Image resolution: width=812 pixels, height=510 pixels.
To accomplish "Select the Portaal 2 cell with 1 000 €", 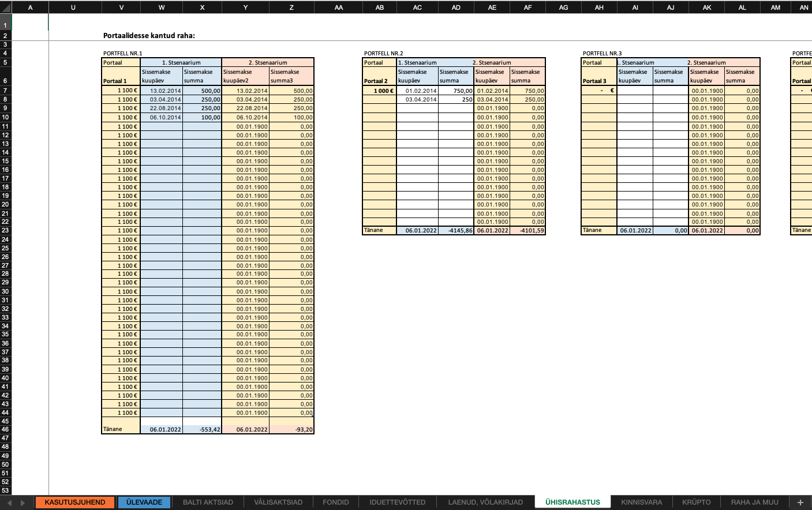I will tap(379, 91).
